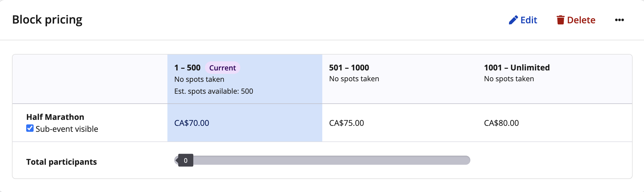Screen dimensions: 644x192
Task: Click the 0 marker on participants bar
Action: coord(186,160)
